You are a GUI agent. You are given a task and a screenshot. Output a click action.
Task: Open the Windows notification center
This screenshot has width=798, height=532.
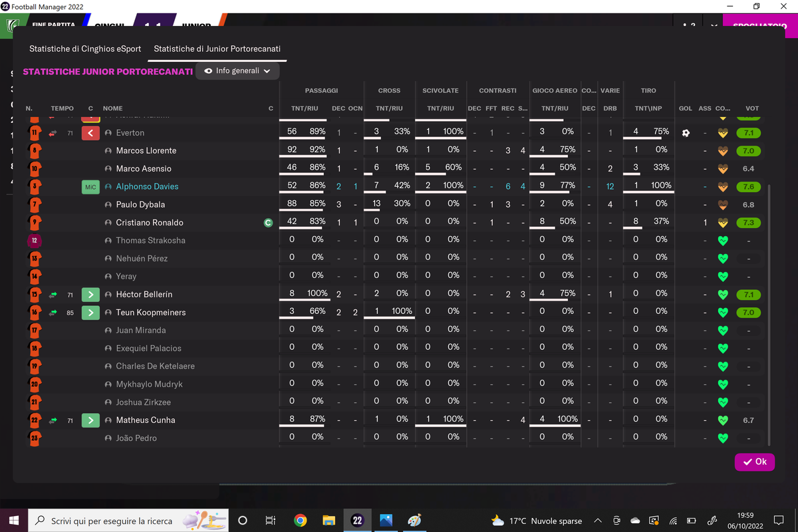(779, 521)
